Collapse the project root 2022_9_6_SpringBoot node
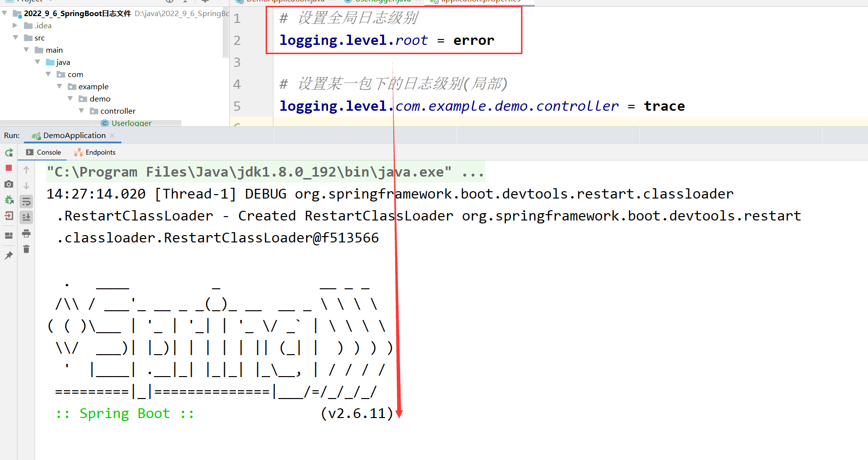The image size is (868, 460). (5, 13)
